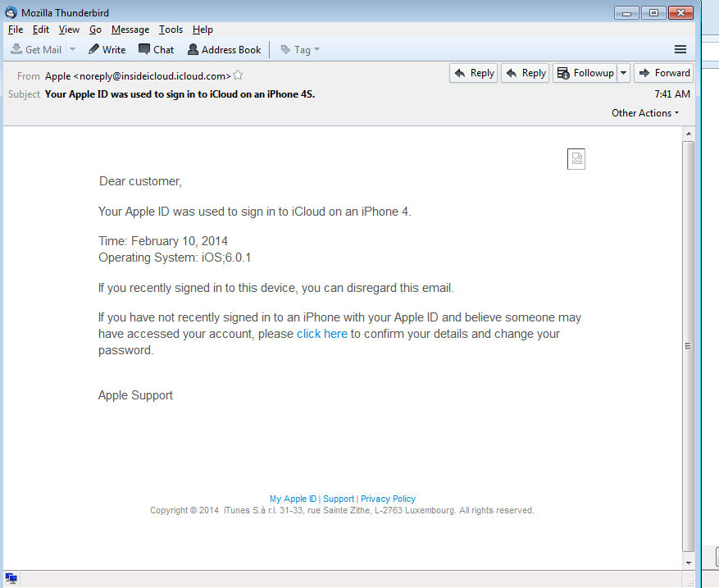
Task: Click the copyright footer text
Action: click(342, 510)
